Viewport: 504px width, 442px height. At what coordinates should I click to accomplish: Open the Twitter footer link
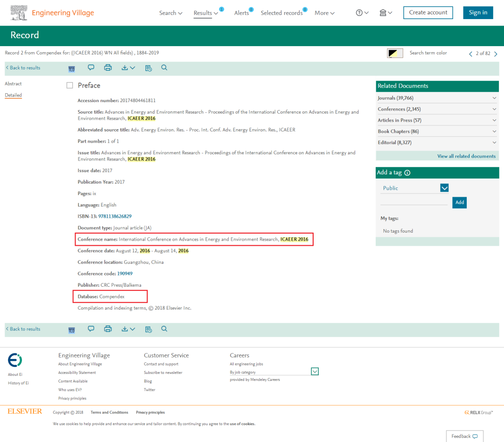(x=149, y=390)
